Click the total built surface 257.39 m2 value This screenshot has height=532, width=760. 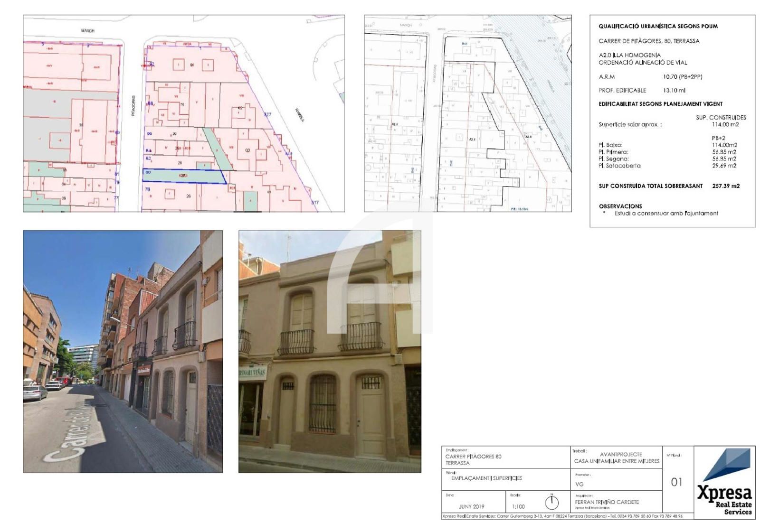click(x=726, y=186)
